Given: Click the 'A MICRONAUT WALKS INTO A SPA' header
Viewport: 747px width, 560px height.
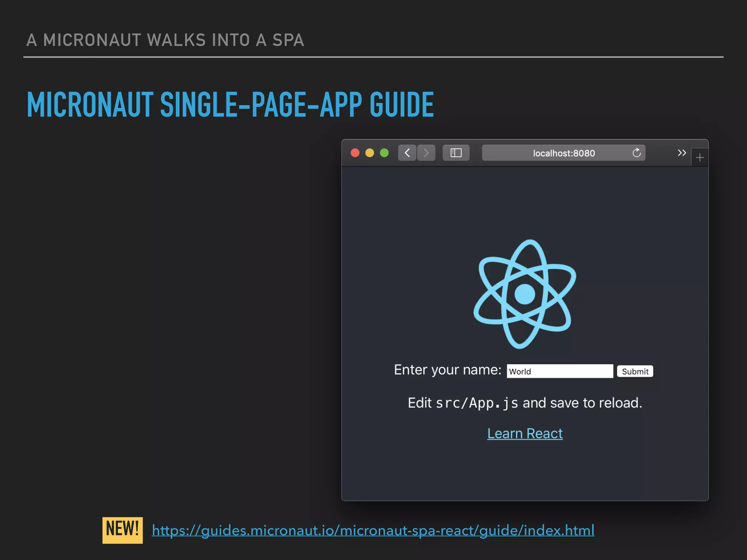Looking at the screenshot, I should (165, 40).
